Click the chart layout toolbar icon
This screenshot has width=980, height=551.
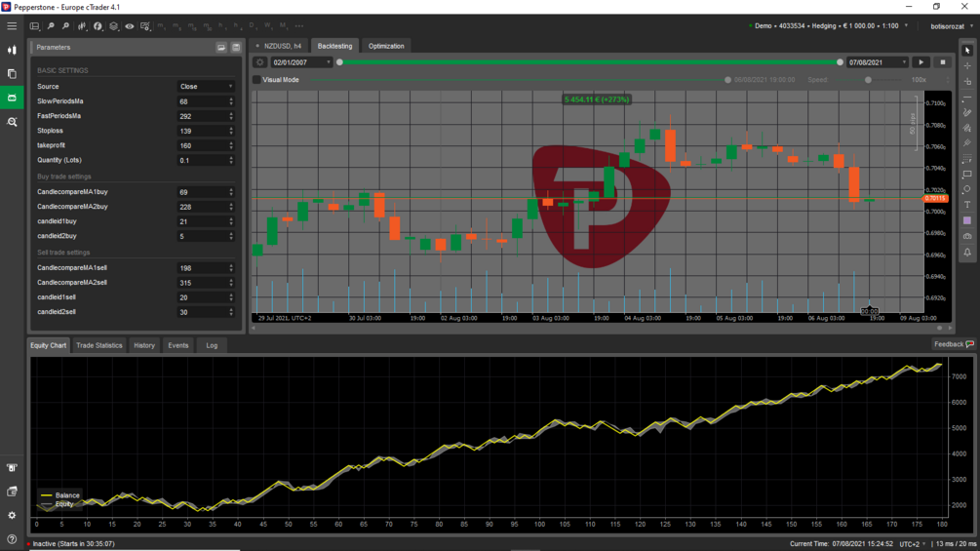pyautogui.click(x=35, y=26)
